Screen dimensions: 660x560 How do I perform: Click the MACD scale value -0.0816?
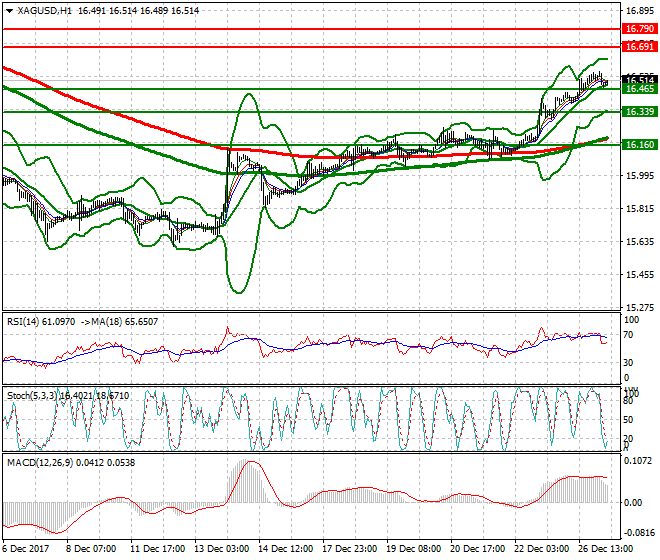[x=637, y=533]
